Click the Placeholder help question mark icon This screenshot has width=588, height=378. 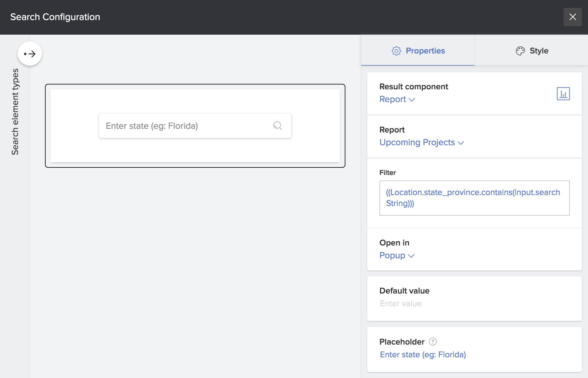[433, 342]
